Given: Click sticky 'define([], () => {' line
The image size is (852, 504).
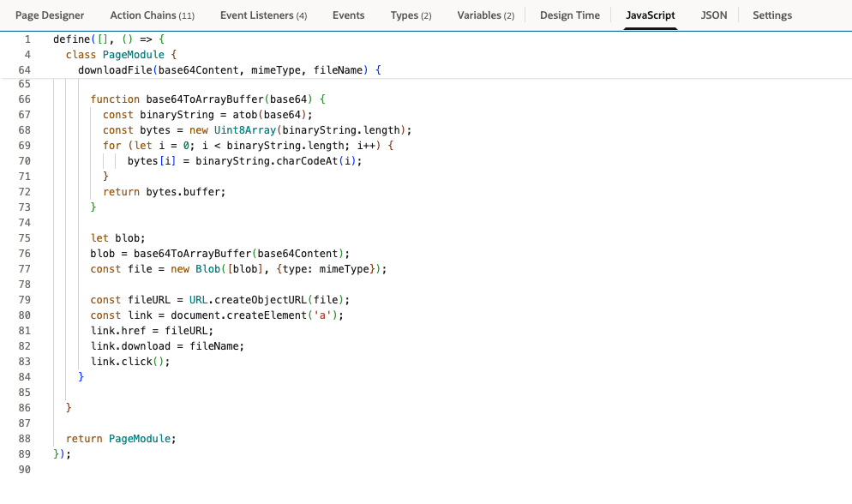Looking at the screenshot, I should (107, 39).
